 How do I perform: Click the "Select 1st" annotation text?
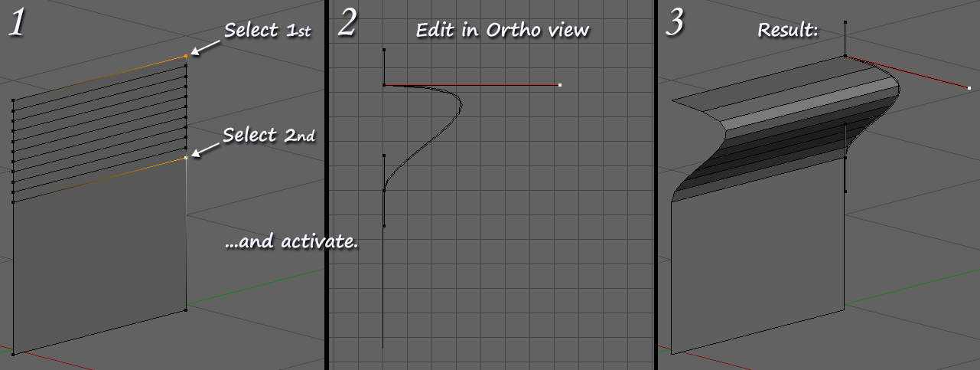(267, 31)
